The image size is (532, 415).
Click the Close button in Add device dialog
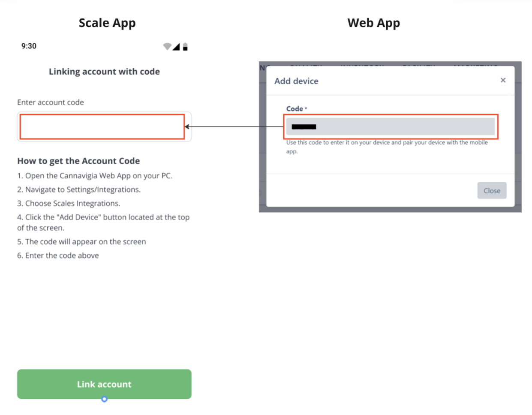(x=492, y=191)
